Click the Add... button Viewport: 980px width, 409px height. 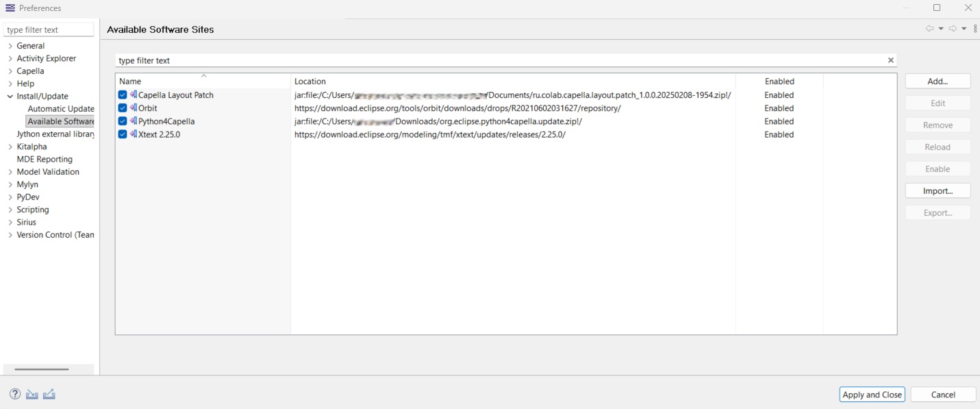click(938, 82)
